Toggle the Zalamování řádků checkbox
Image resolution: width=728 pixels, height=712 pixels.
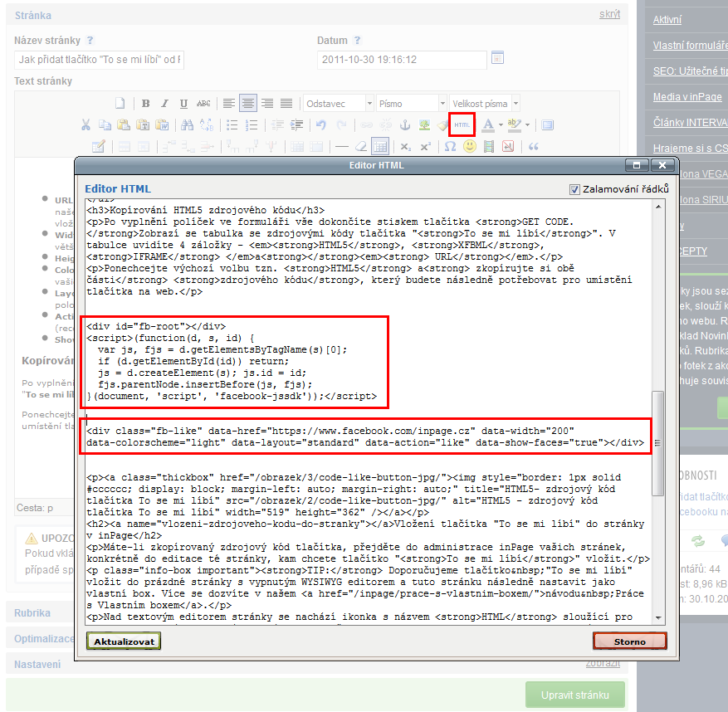click(x=574, y=189)
